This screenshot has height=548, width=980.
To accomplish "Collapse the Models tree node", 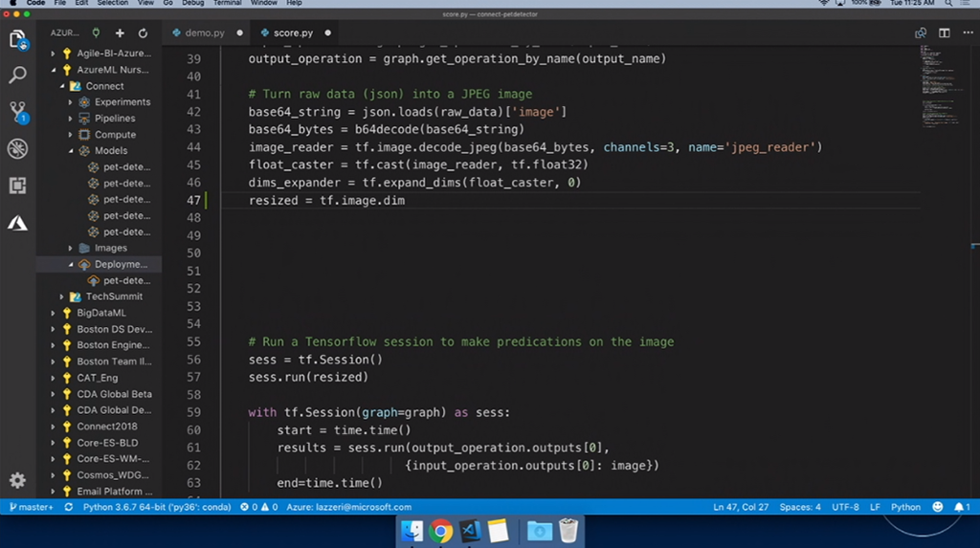I will tap(71, 150).
